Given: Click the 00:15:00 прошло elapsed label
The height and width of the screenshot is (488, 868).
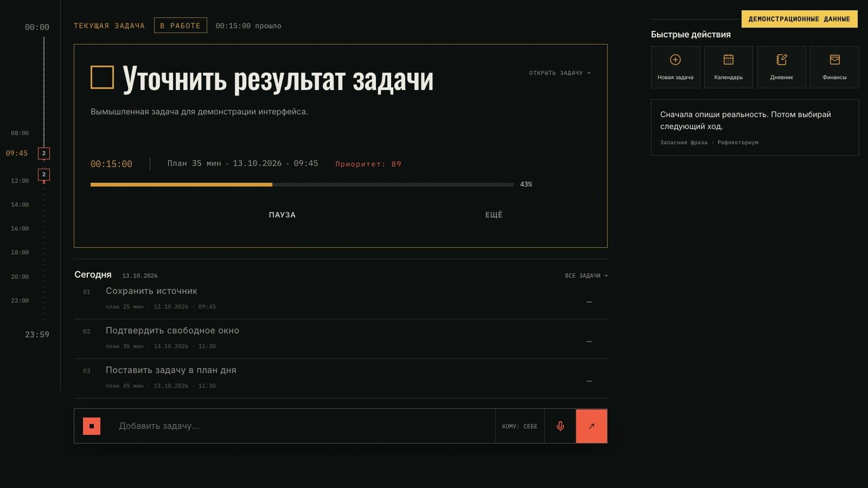Looking at the screenshot, I should 248,25.
